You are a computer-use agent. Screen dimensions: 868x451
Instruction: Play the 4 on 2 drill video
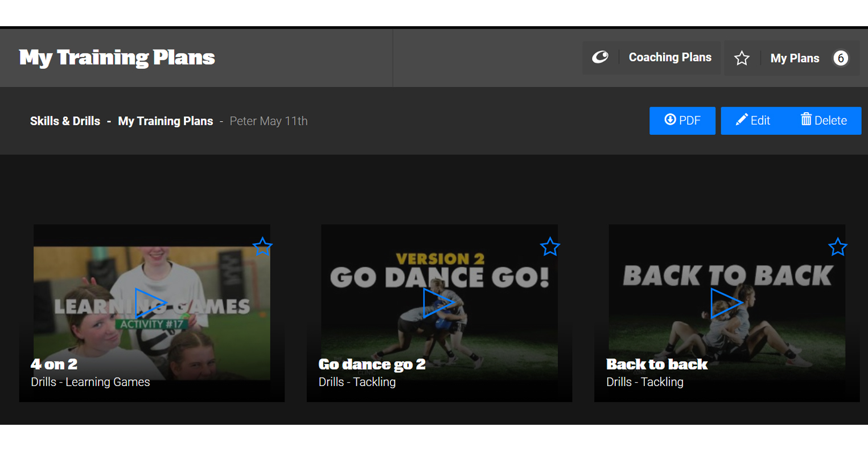tap(150, 303)
